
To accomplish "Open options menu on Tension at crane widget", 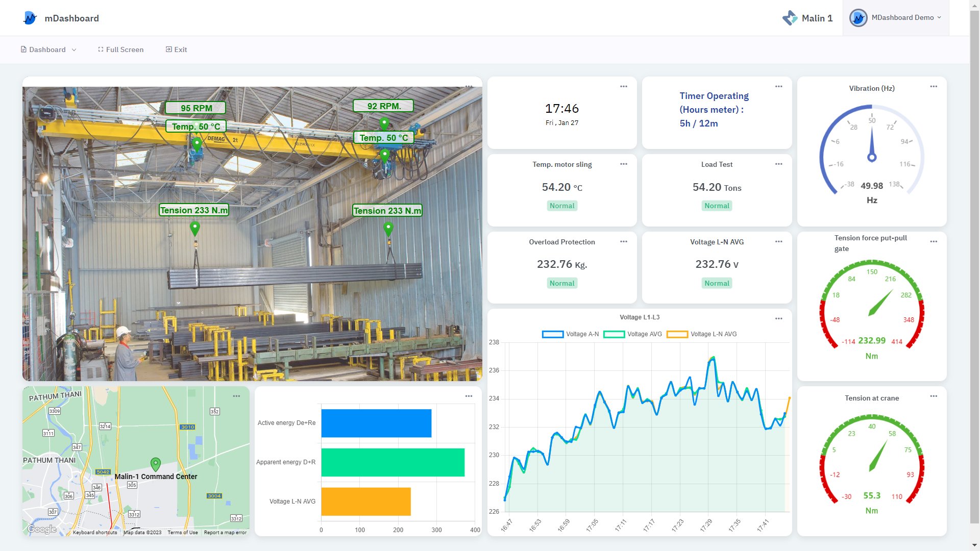I will (934, 396).
